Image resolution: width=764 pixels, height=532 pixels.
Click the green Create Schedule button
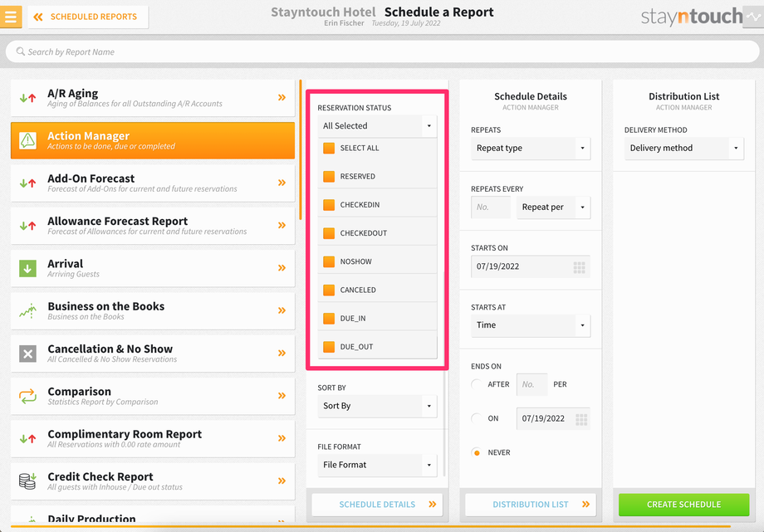pyautogui.click(x=684, y=505)
